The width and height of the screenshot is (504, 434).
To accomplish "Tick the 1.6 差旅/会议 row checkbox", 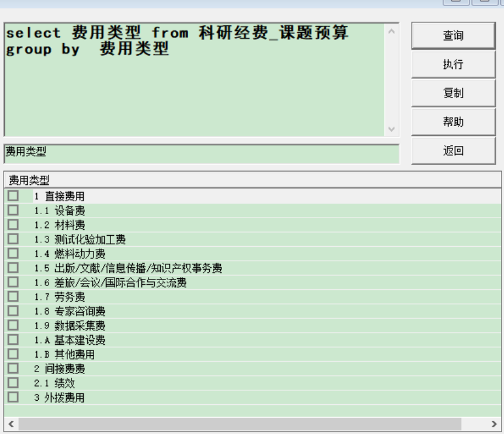I will 13,282.
